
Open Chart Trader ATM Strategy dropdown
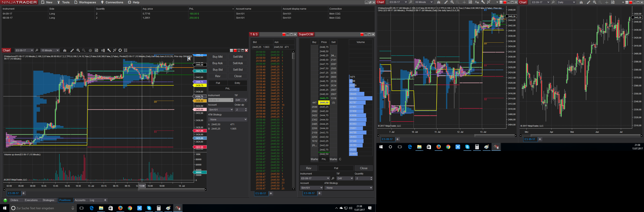[x=228, y=119]
